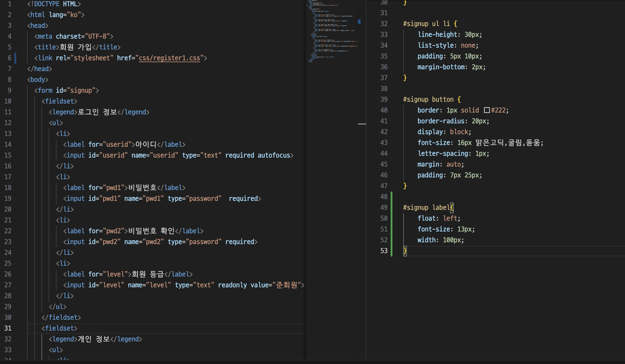Screen dimensions: 625x364
Task: Click the 'readonly' attribute on level input
Action: click(232, 285)
